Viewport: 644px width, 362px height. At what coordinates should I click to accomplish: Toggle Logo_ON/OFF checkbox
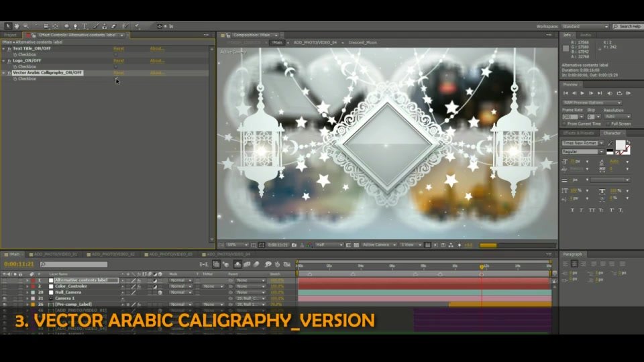115,66
